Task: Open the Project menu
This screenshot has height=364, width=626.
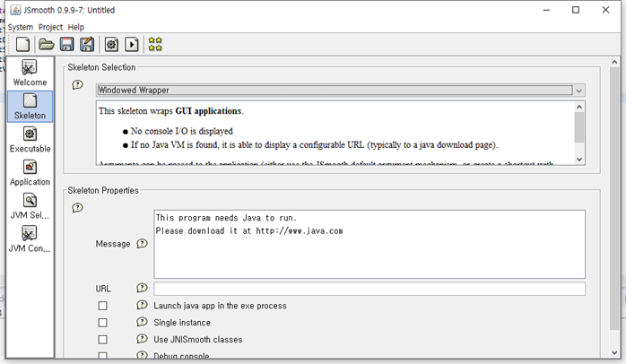Action: coord(50,27)
